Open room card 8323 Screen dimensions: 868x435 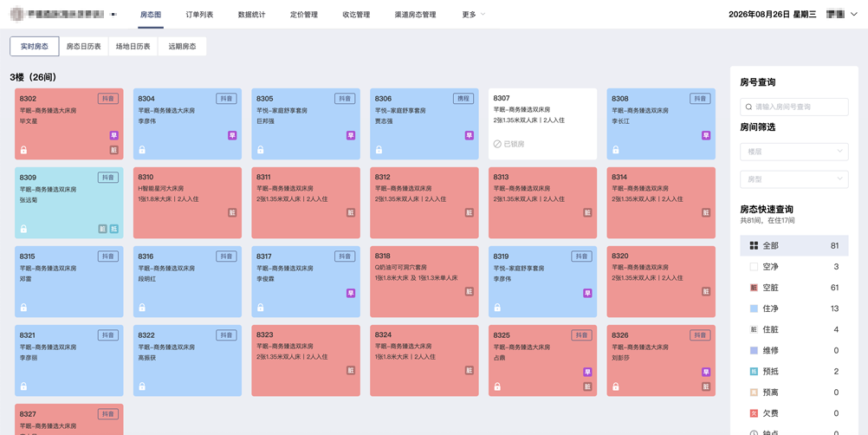tap(306, 360)
